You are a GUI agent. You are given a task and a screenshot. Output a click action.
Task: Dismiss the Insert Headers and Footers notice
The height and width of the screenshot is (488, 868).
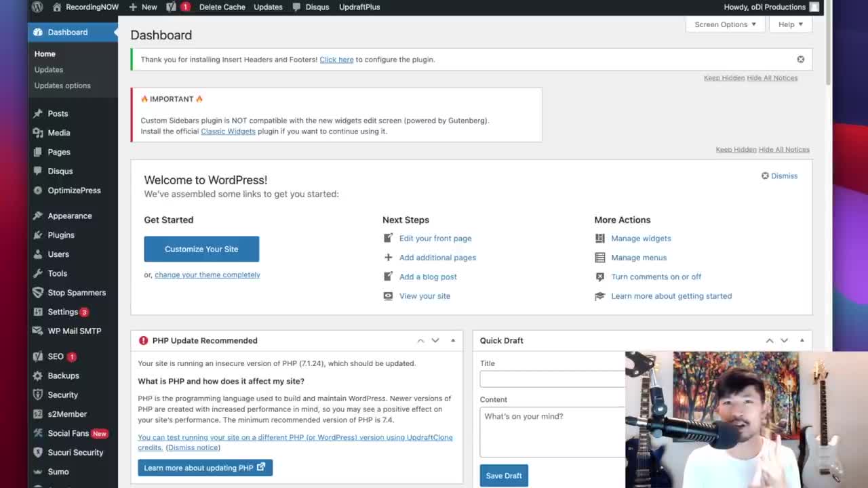tap(801, 60)
